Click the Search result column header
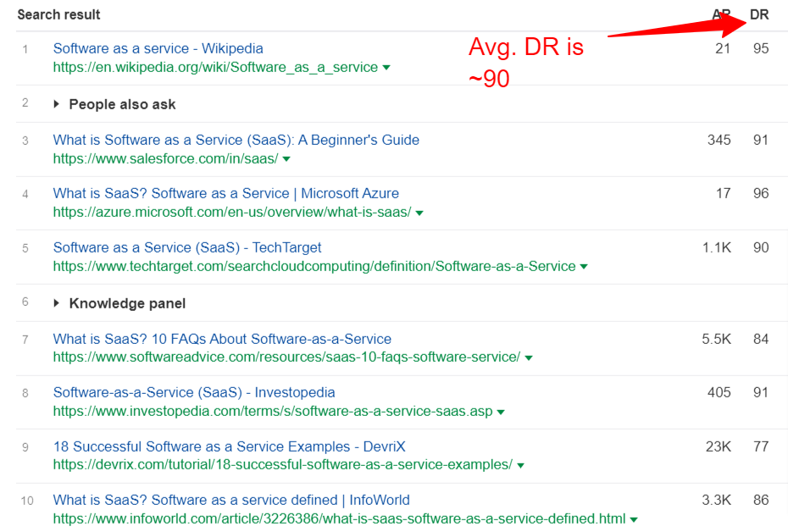The image size is (788, 532). point(58,14)
